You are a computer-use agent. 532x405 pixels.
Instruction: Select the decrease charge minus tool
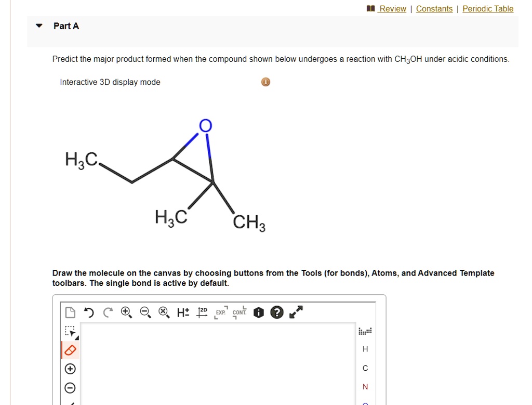point(69,388)
